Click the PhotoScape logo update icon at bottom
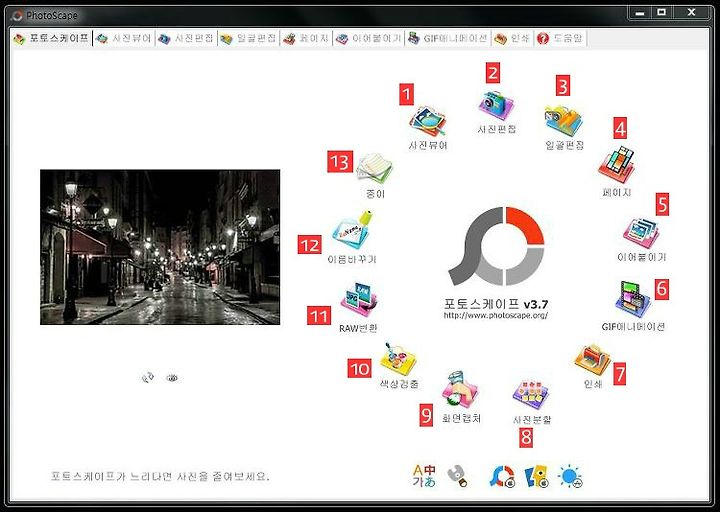 tap(502, 477)
